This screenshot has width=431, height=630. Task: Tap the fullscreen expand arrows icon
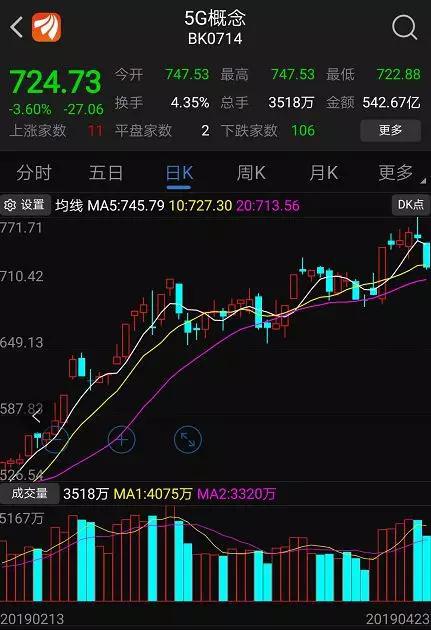pos(188,439)
